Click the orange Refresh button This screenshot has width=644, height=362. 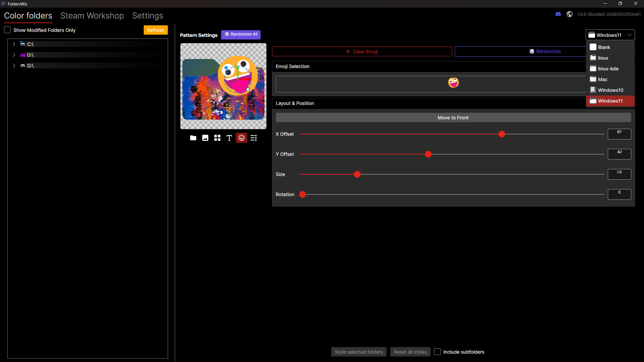click(156, 30)
